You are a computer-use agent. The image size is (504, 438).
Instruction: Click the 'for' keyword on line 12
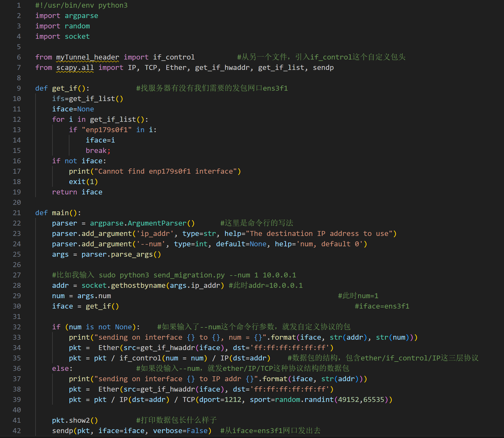(x=58, y=120)
